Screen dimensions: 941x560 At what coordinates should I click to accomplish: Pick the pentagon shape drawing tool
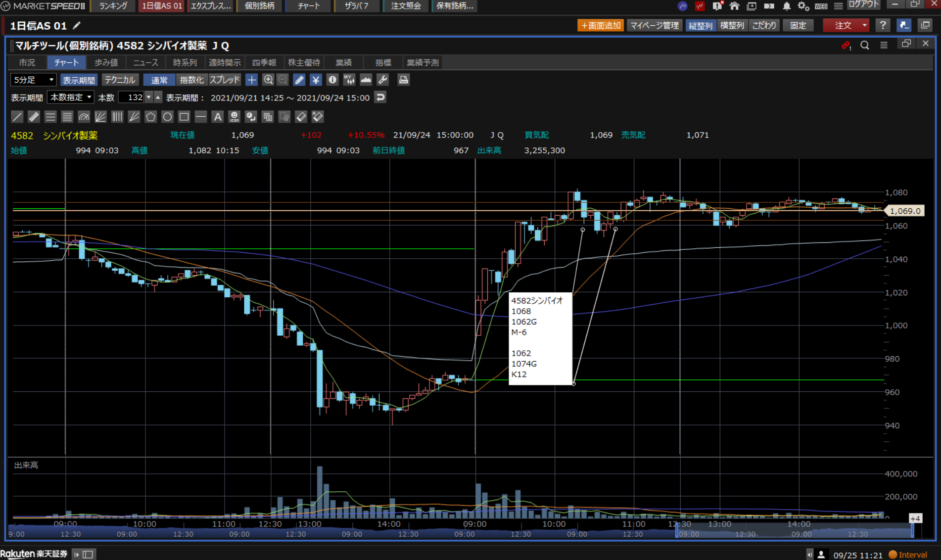(x=150, y=117)
